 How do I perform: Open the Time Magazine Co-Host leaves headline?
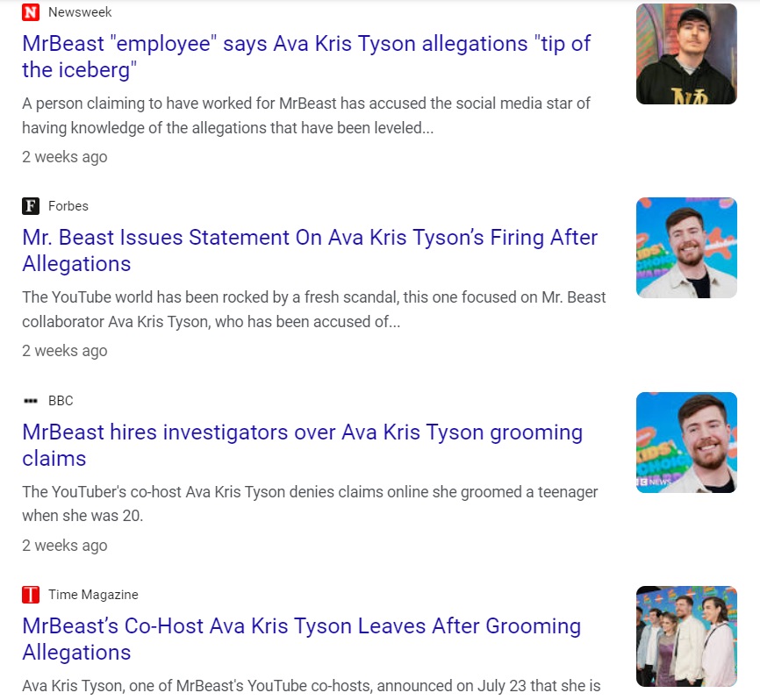[x=302, y=639]
